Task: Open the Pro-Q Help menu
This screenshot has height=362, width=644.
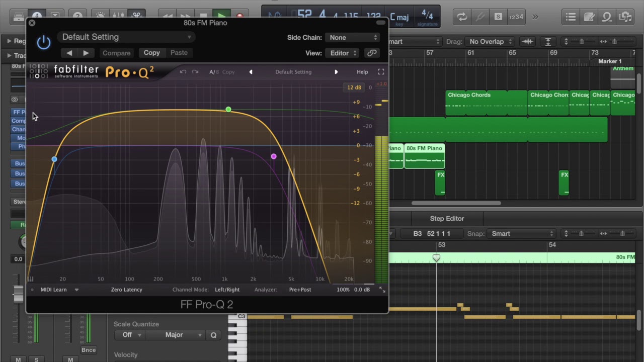Action: pos(362,72)
